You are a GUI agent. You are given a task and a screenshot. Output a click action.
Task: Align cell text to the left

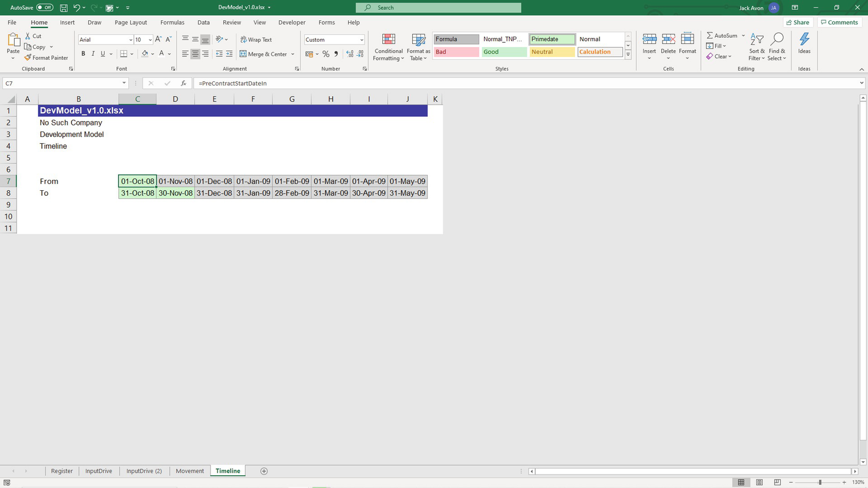(x=185, y=54)
